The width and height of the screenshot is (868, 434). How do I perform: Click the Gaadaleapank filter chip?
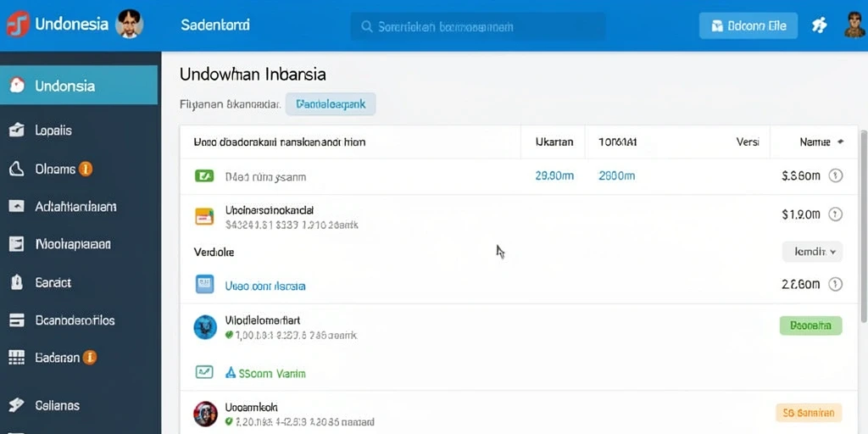click(x=331, y=104)
